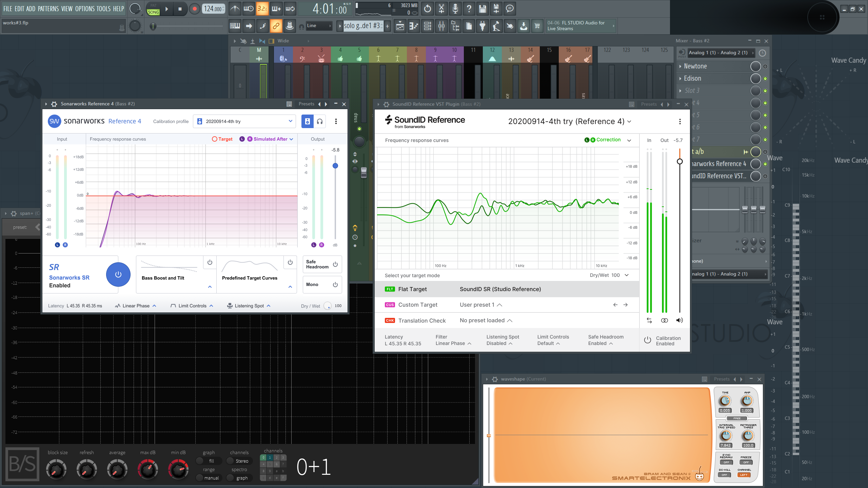The width and height of the screenshot is (868, 488).
Task: Open the playlist view icon
Action: pyautogui.click(x=400, y=26)
